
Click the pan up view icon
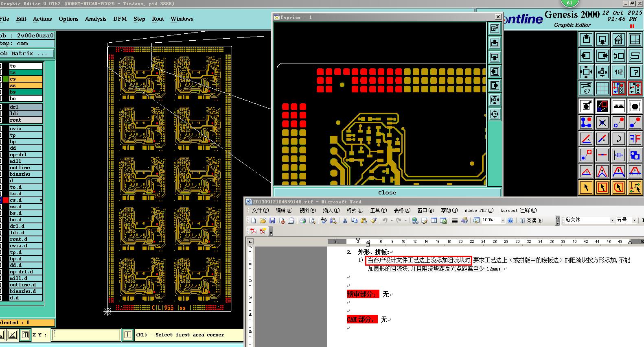[x=586, y=39]
